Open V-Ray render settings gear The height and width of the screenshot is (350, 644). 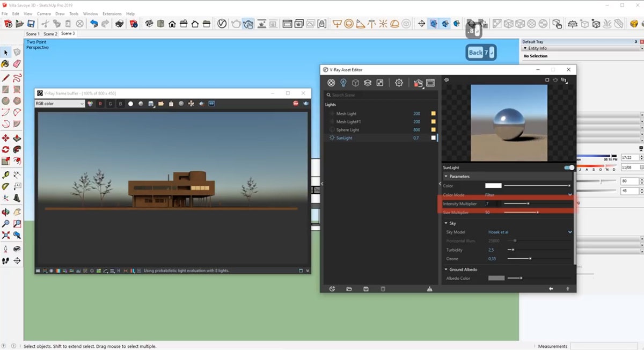point(399,83)
